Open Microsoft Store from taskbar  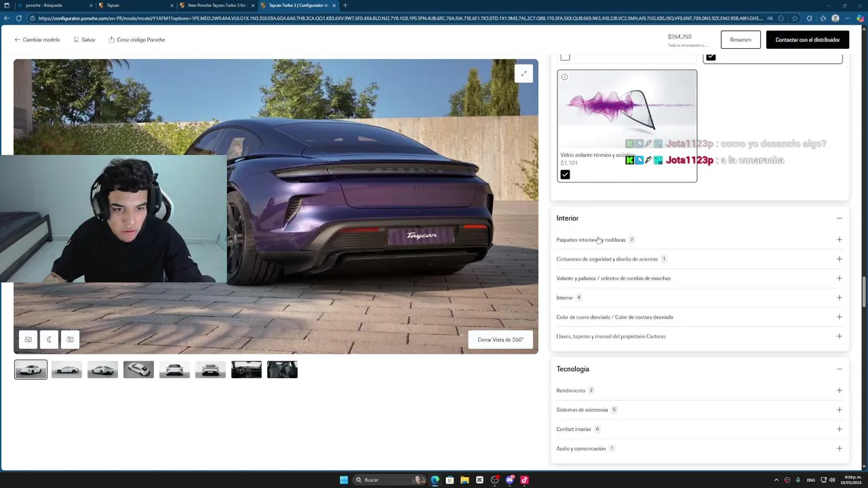(450, 480)
